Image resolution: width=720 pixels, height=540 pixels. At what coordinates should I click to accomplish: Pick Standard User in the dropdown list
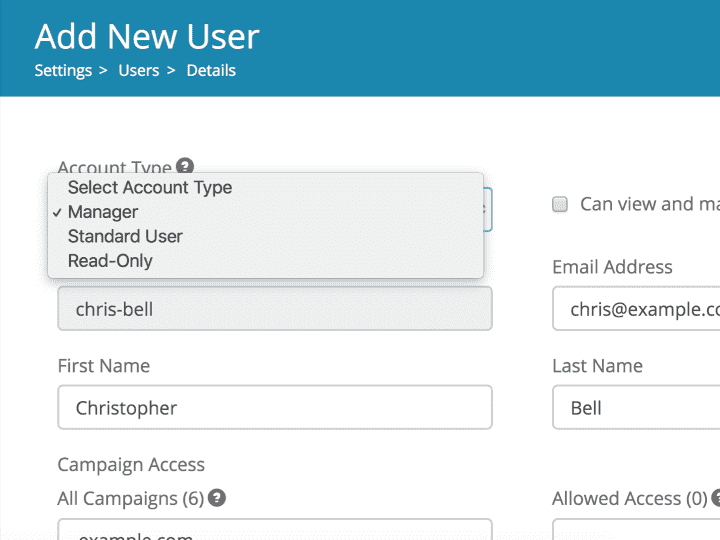tap(125, 237)
